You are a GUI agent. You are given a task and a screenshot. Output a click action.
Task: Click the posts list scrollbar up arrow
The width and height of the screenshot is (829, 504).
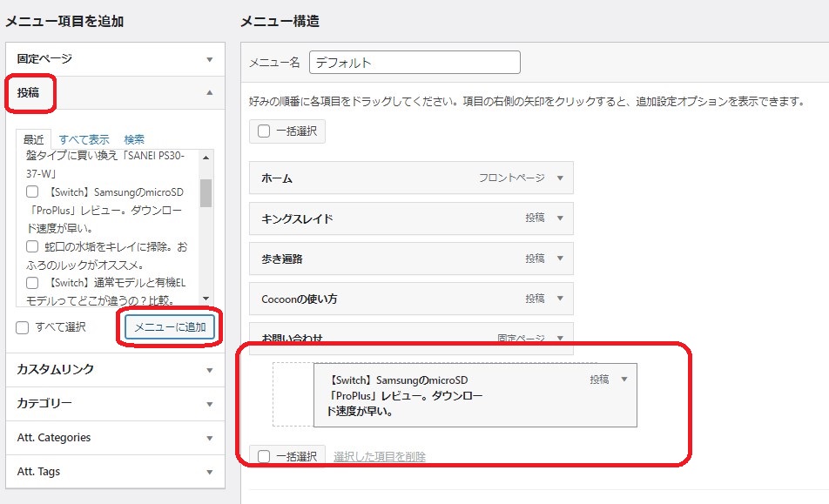(x=206, y=158)
